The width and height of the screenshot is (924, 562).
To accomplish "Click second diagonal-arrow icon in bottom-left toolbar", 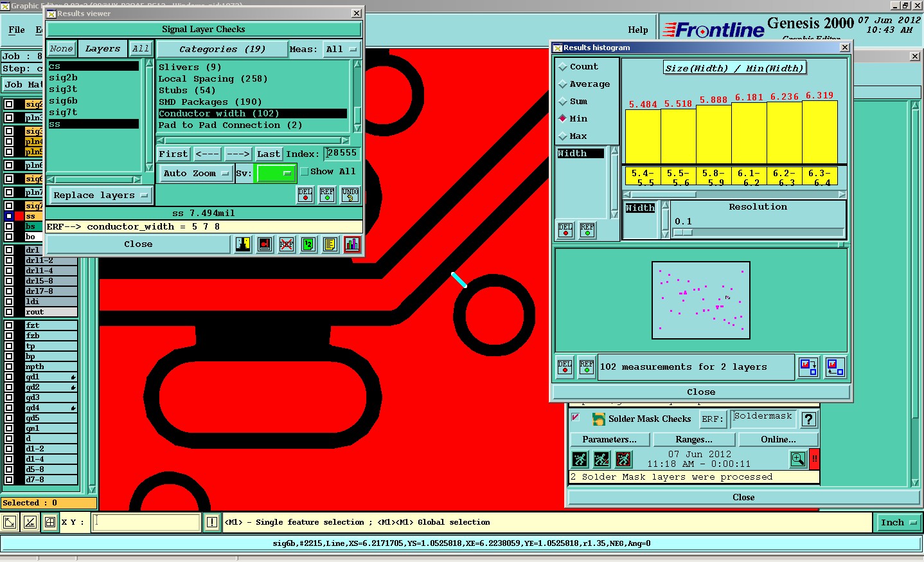I will click(x=30, y=523).
